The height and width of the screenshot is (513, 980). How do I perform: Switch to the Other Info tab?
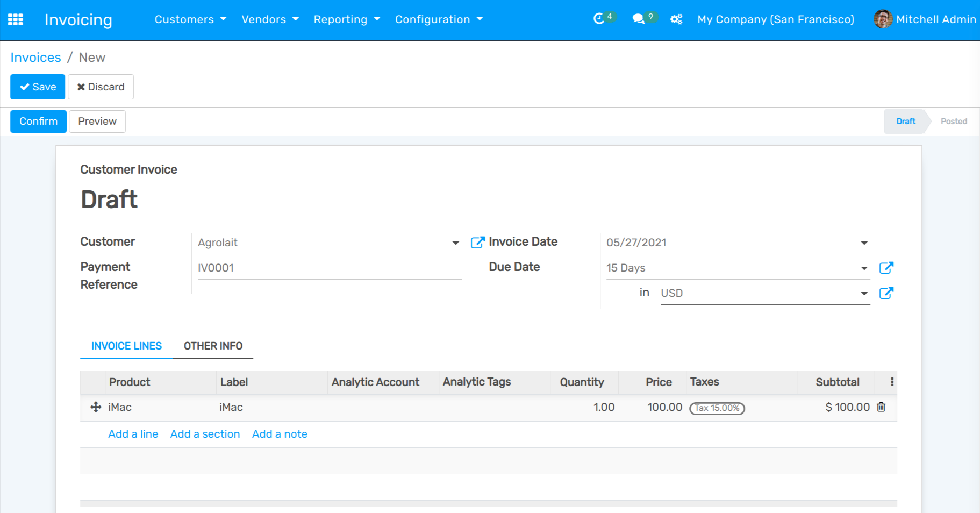coord(213,346)
